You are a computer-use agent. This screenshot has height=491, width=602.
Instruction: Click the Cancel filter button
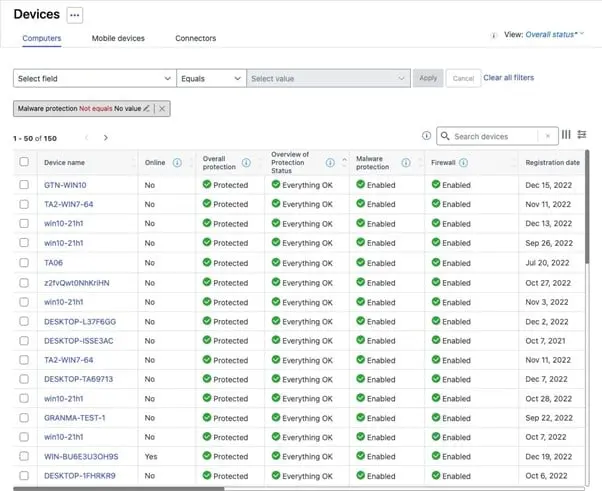point(463,78)
